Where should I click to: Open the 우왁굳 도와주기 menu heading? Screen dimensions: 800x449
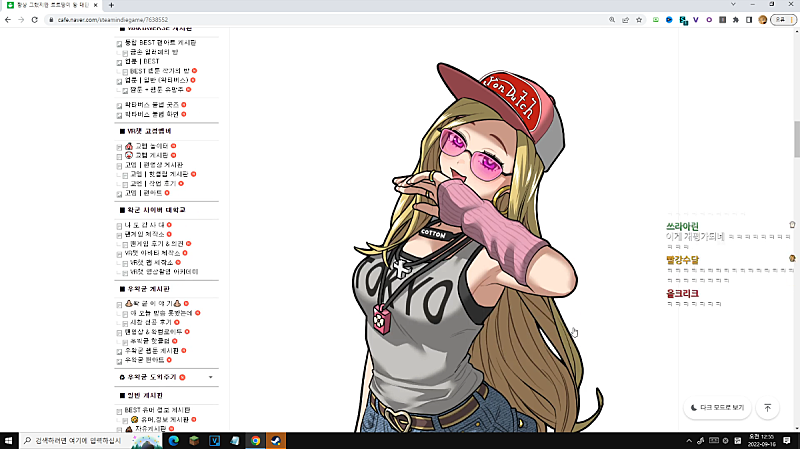coord(152,377)
